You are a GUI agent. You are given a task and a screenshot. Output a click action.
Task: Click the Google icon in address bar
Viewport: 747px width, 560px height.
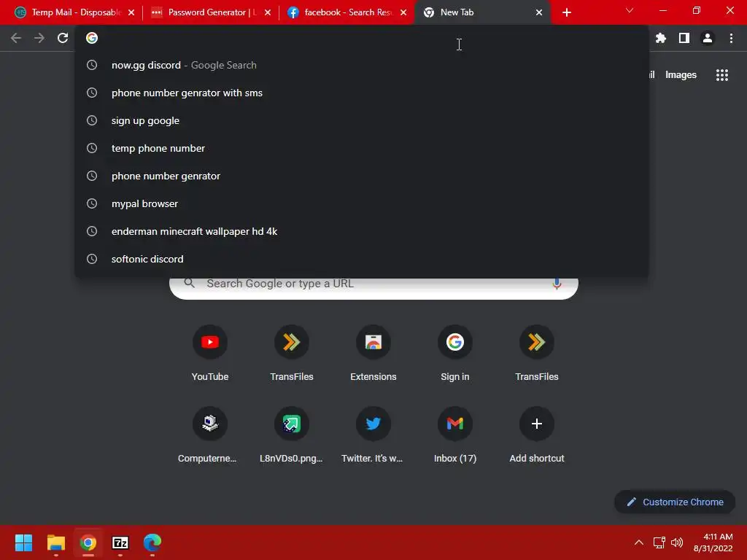click(92, 38)
